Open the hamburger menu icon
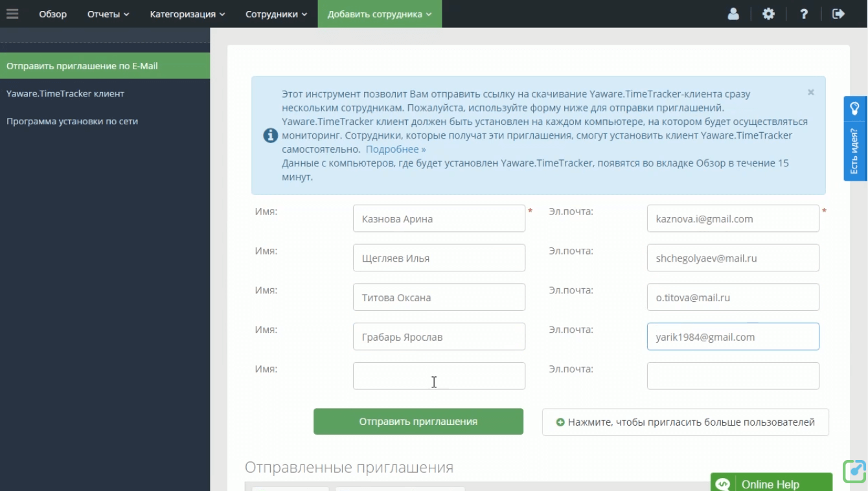The height and width of the screenshot is (491, 868). [12, 14]
